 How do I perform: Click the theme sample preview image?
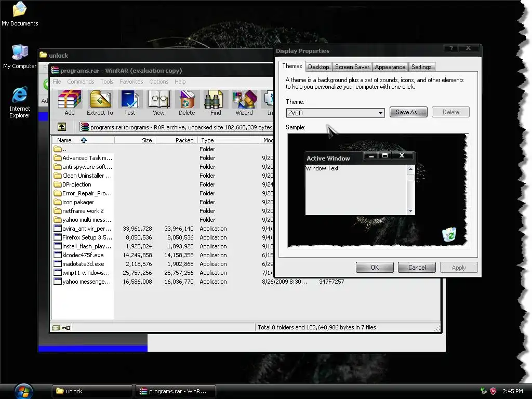point(377,190)
